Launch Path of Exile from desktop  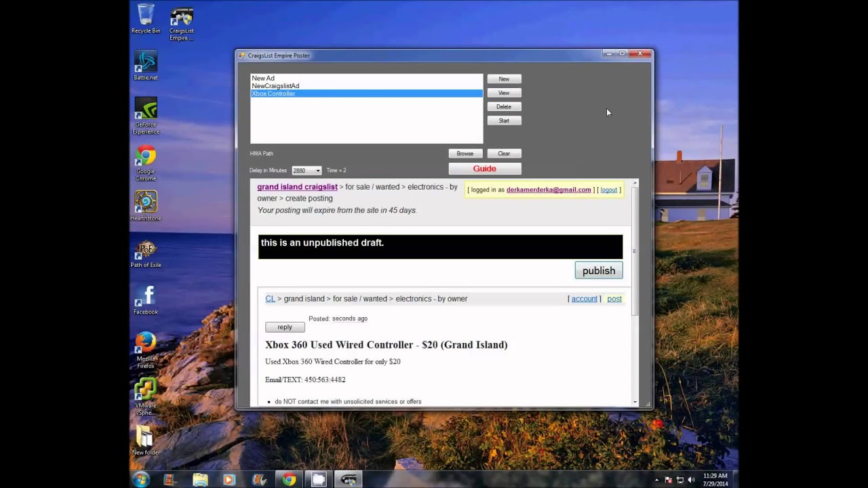click(145, 253)
